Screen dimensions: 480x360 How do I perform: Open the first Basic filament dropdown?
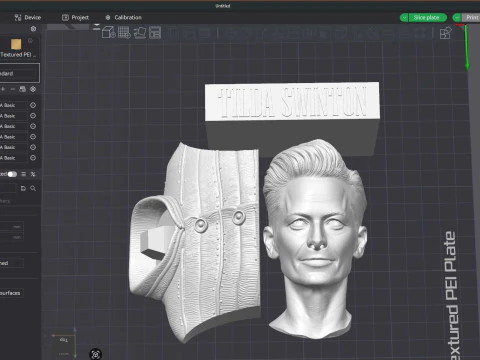[13, 105]
